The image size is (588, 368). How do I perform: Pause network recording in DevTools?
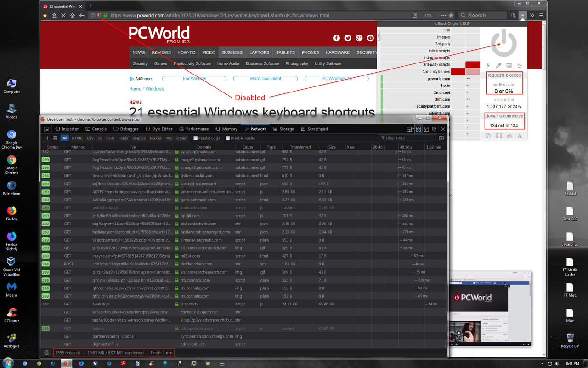(46, 138)
